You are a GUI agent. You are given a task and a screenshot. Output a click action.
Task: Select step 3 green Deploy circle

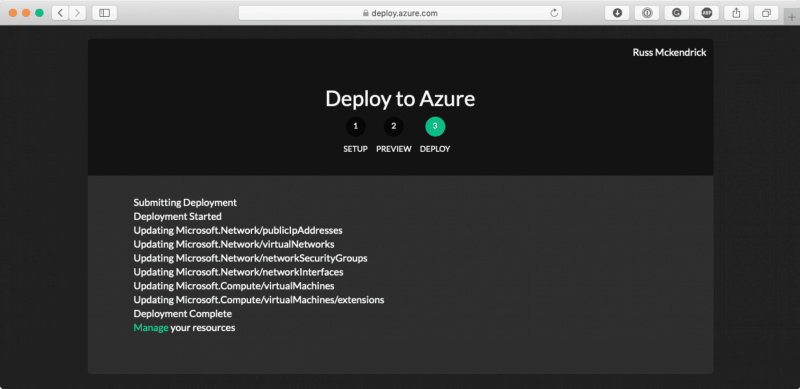(x=435, y=127)
